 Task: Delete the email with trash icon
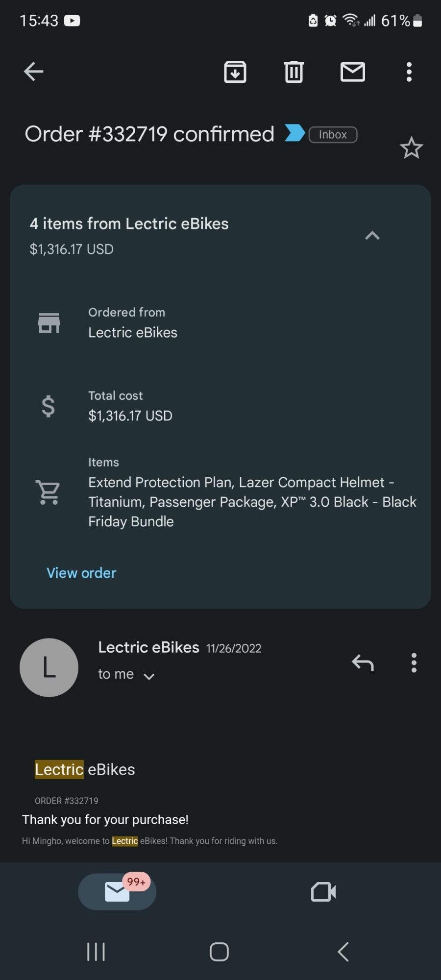click(294, 72)
